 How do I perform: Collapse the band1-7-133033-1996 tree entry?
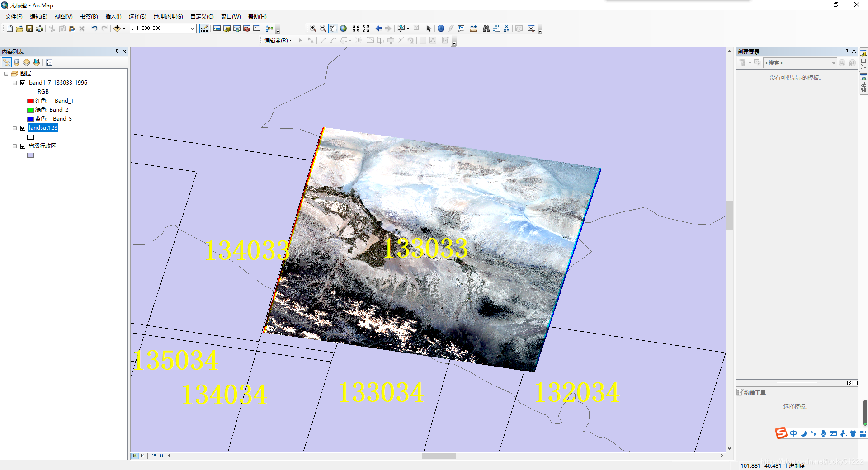click(x=14, y=83)
